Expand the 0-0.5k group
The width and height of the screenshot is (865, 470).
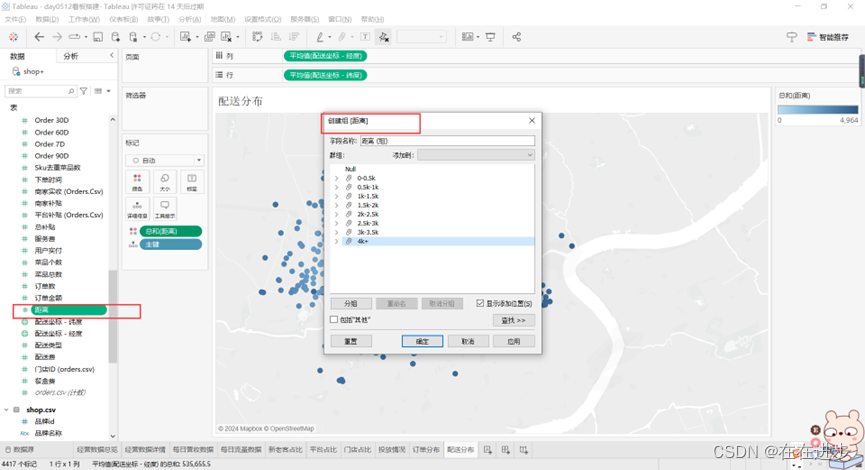pyautogui.click(x=337, y=178)
